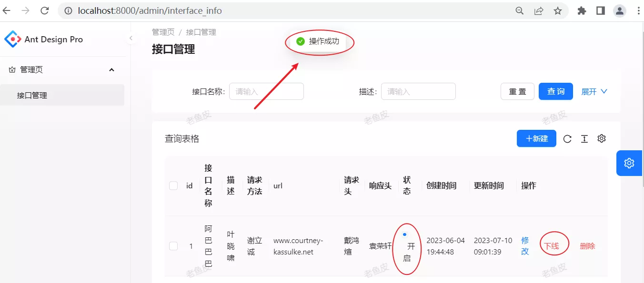
Task: Open 接口管理 in the sidebar
Action: click(62, 95)
